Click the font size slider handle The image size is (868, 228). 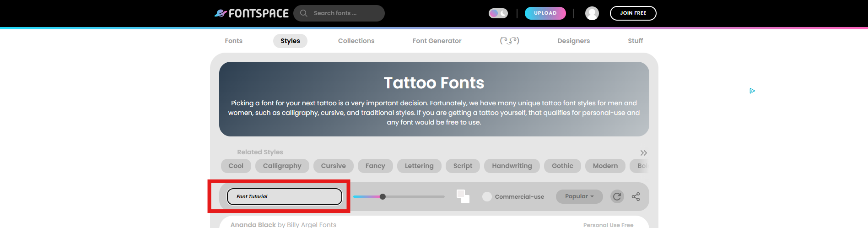(383, 196)
